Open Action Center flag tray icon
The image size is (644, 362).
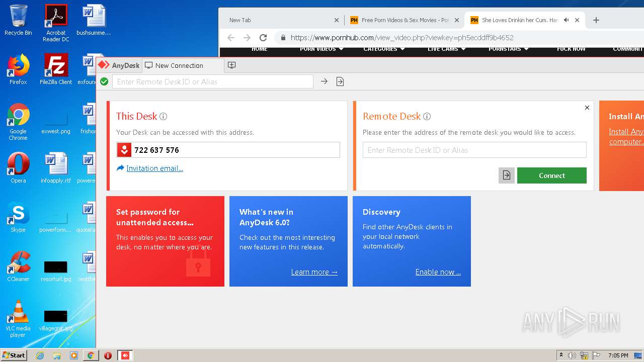(596, 355)
